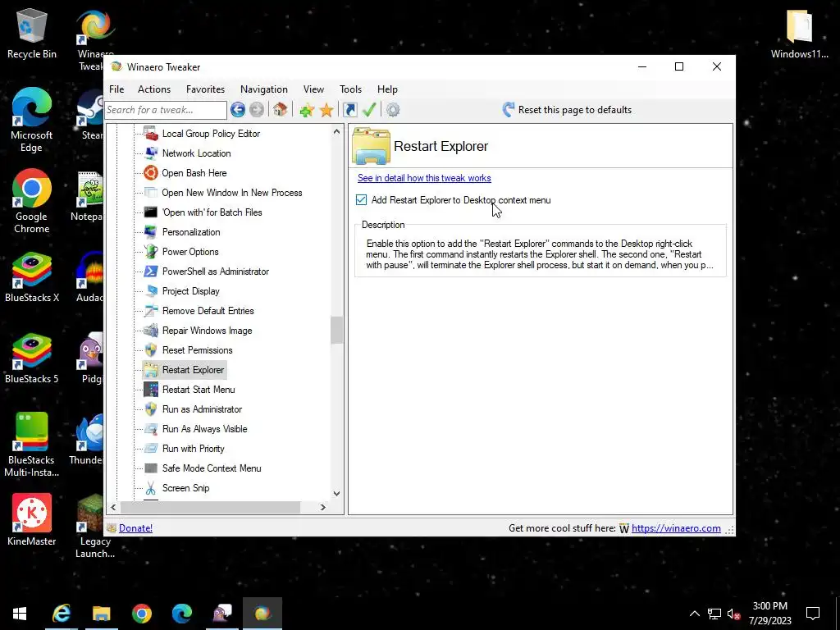Open Internet Explorer from the taskbar
This screenshot has height=630, width=840.
(62, 614)
